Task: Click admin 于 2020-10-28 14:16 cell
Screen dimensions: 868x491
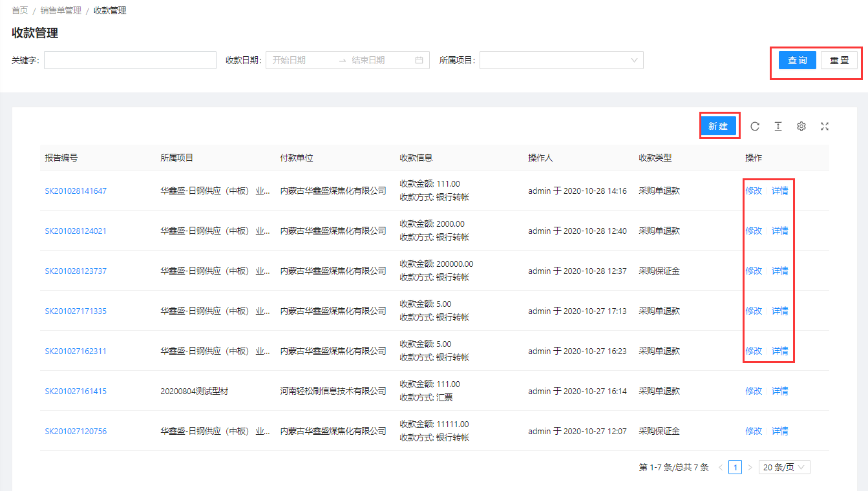Action: [x=577, y=191]
